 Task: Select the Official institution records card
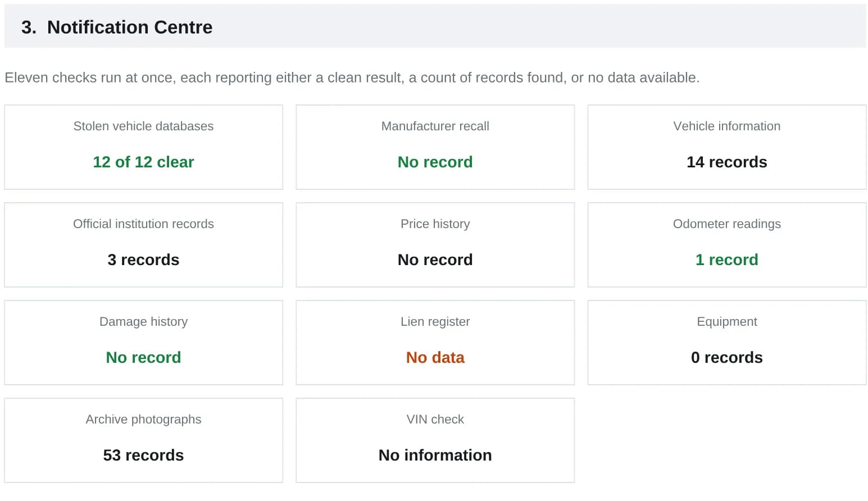click(x=143, y=245)
